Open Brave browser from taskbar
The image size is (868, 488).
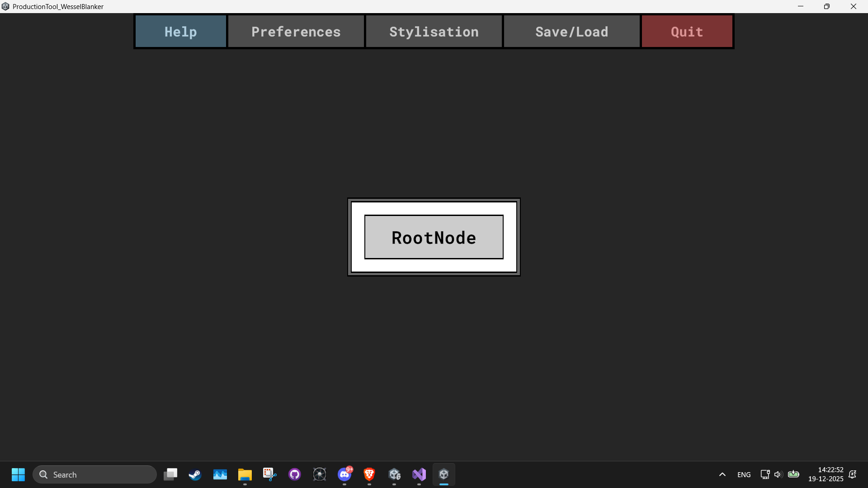(x=369, y=474)
